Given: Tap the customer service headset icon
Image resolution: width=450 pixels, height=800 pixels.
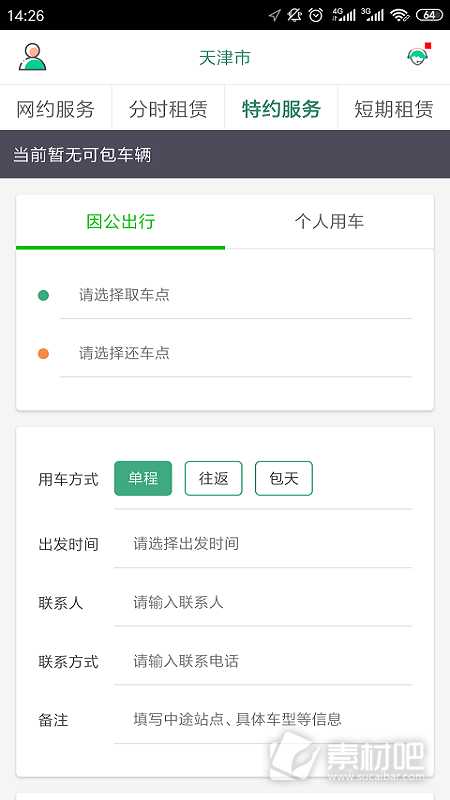Looking at the screenshot, I should [417, 56].
